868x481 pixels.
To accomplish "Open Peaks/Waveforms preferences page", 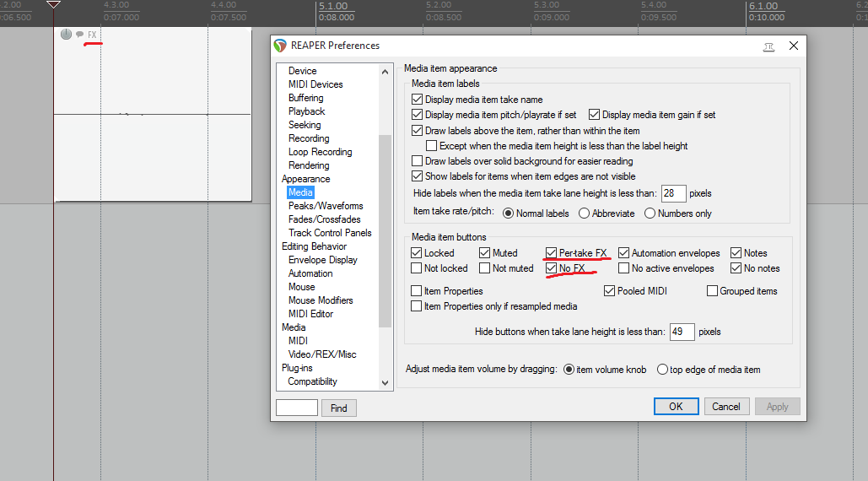I will pyautogui.click(x=326, y=206).
